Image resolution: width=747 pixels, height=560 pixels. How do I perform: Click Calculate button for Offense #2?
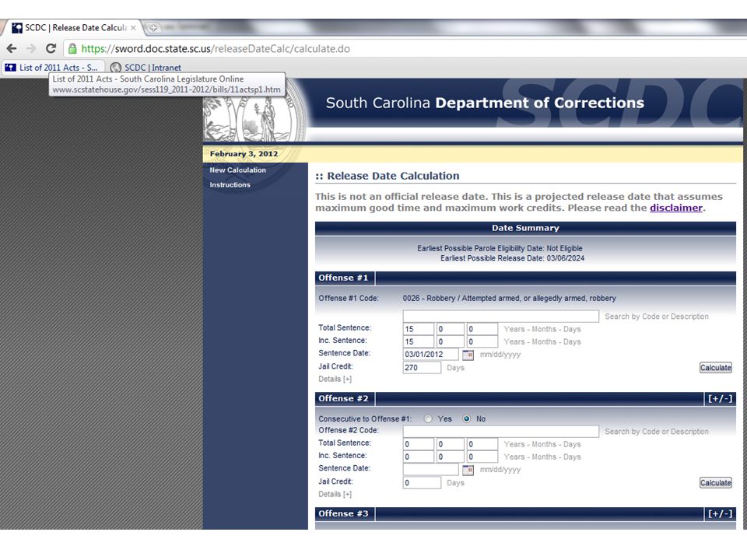(716, 483)
